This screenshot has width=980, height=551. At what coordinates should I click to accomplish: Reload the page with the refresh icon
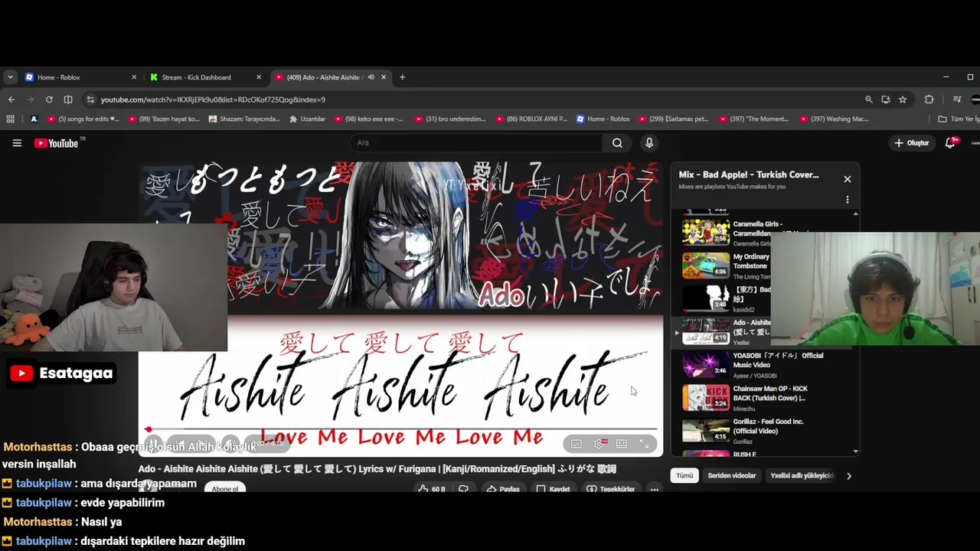point(49,99)
